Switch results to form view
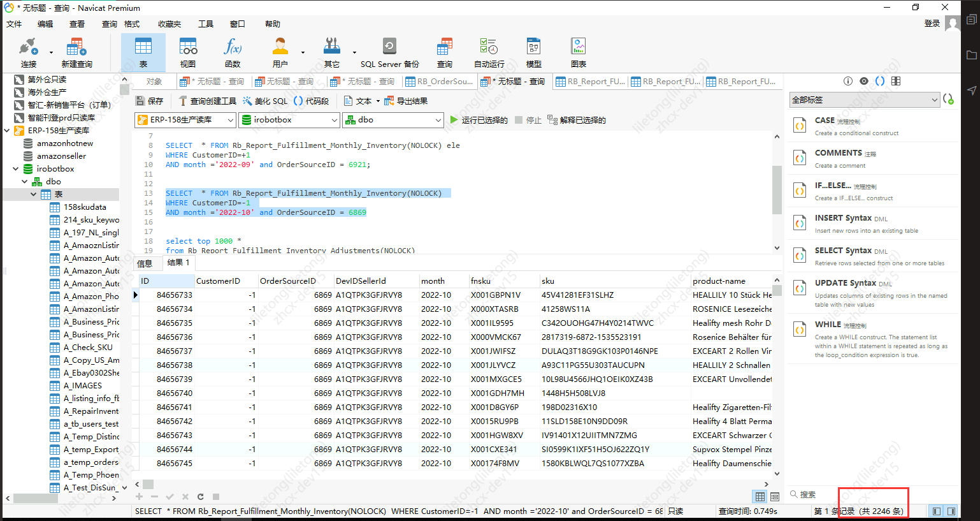 (x=775, y=497)
